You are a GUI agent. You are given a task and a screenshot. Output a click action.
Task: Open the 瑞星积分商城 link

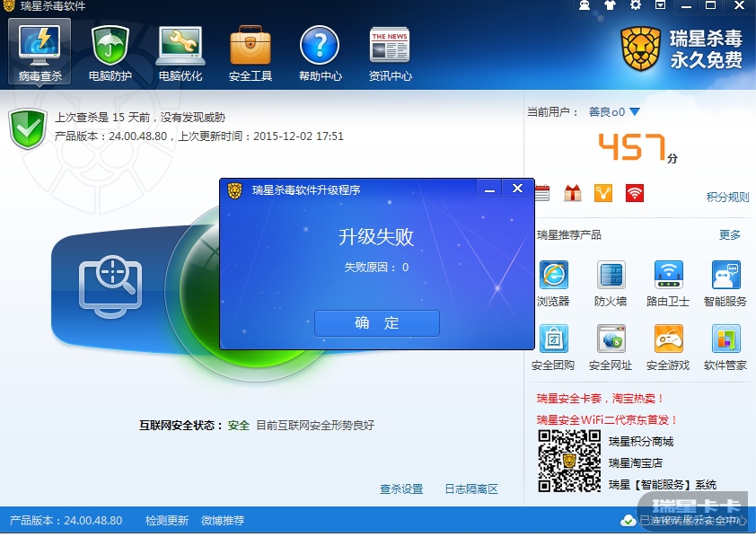pos(641,442)
